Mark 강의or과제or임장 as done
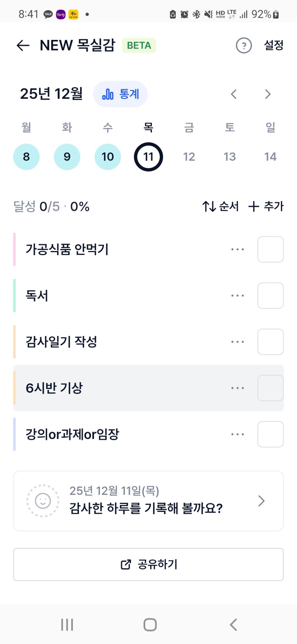The width and height of the screenshot is (297, 644). coord(270,434)
